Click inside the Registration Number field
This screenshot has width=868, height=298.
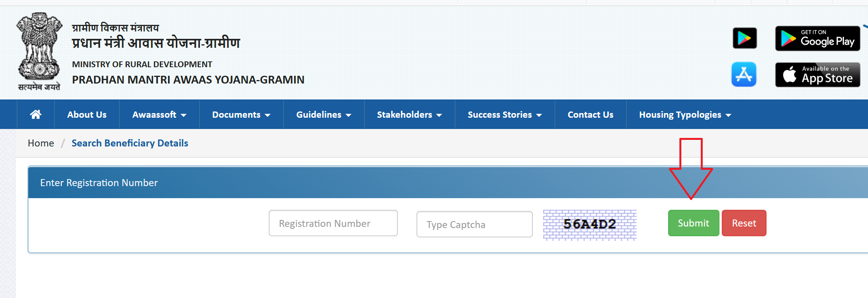pos(332,223)
